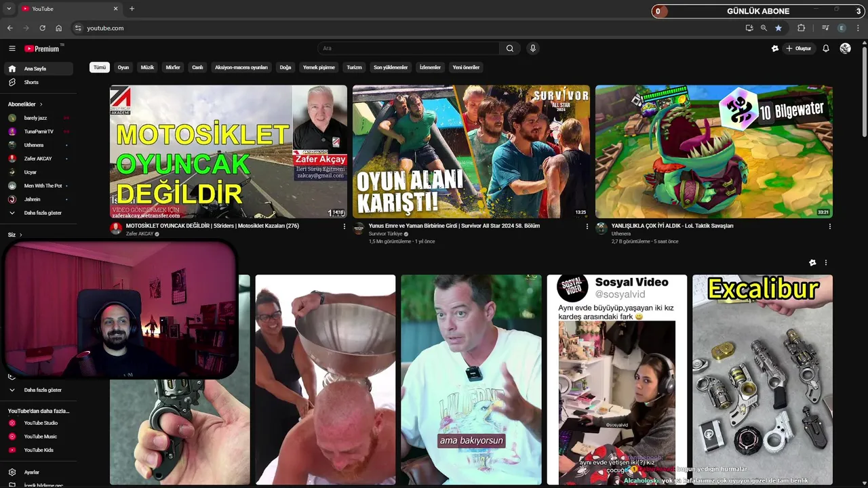Expand the Siz section chevron
The height and width of the screenshot is (488, 868).
click(x=20, y=235)
